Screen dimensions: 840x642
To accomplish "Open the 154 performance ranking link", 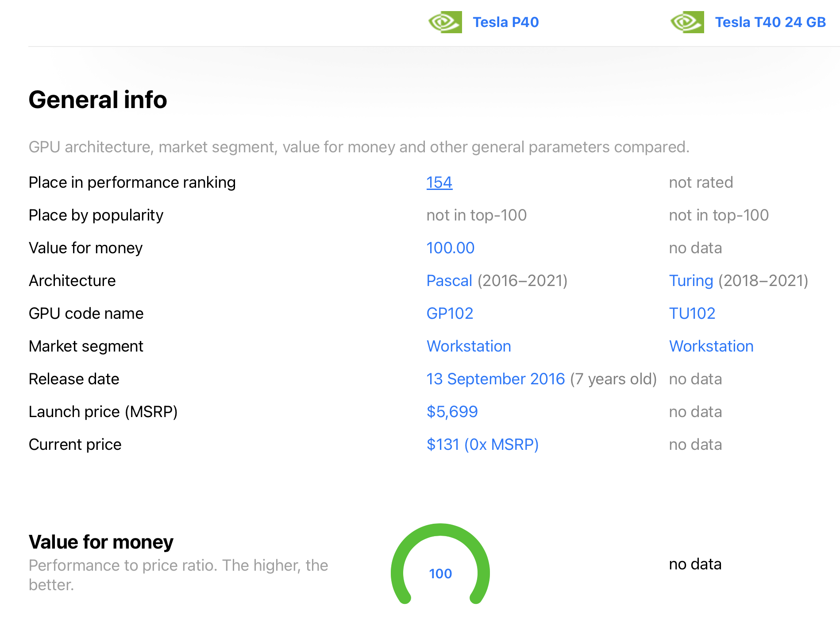I will (439, 182).
